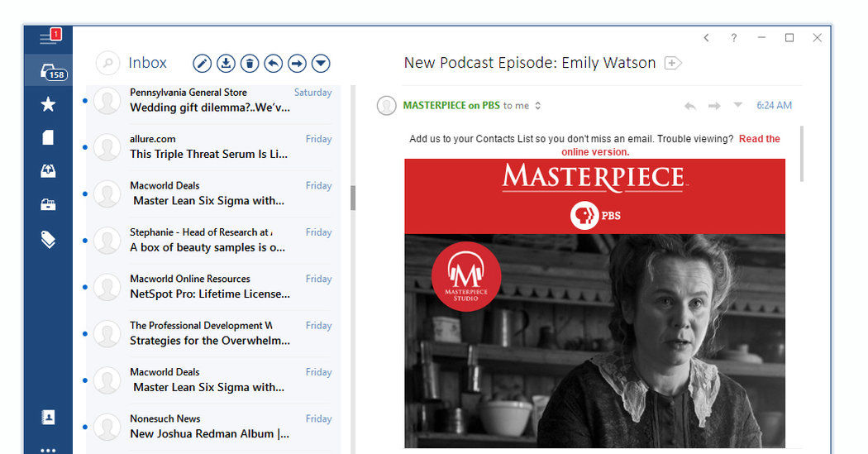868x454 pixels.
Task: Forward with the gray arrow in message header
Action: coord(715,105)
